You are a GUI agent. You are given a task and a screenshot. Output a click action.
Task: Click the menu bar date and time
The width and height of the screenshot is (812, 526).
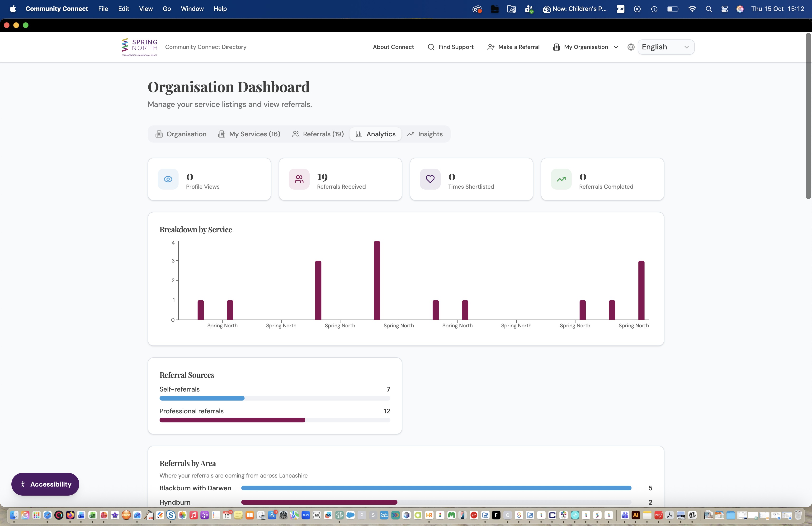click(778, 9)
